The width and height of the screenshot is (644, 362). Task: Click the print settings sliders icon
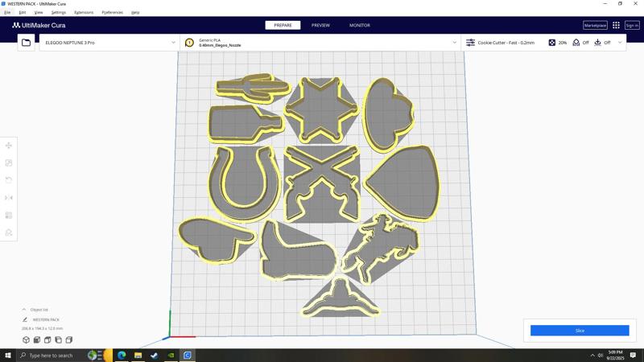tap(470, 43)
